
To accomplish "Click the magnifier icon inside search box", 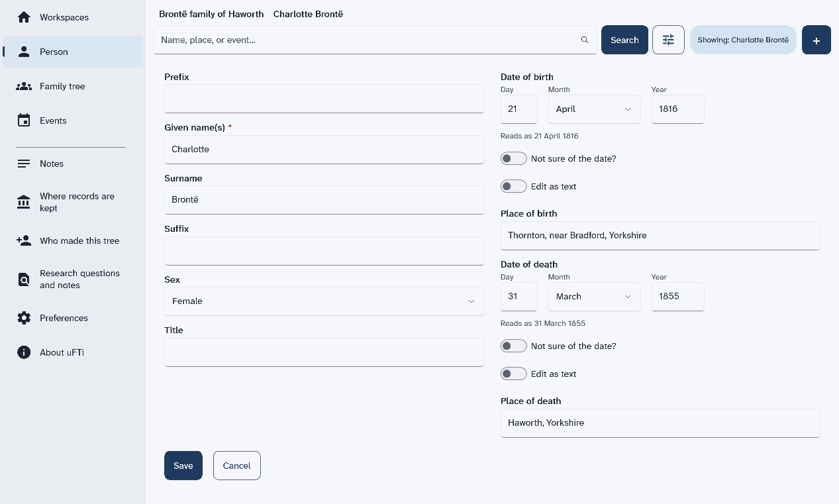I will 585,40.
